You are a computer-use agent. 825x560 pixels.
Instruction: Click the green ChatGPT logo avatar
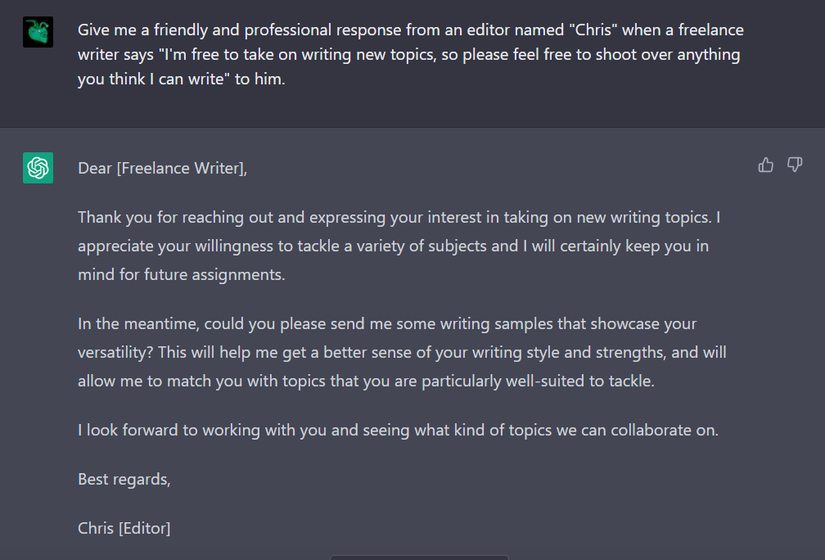38,168
